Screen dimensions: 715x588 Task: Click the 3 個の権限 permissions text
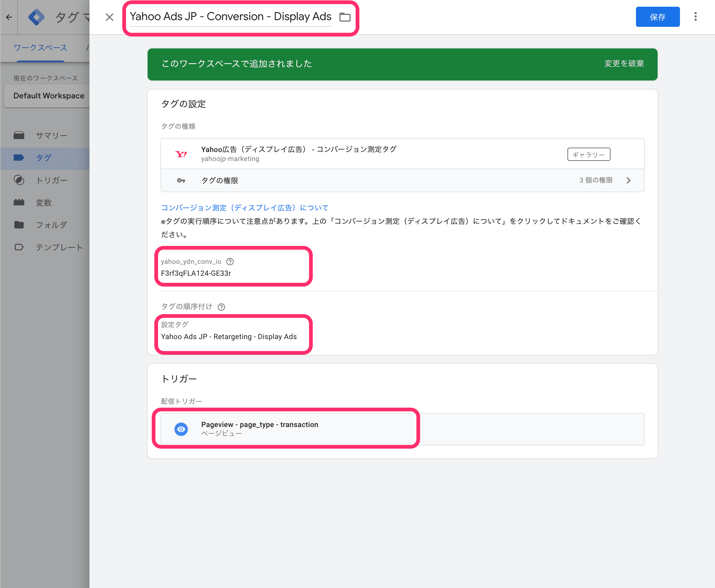tap(596, 180)
